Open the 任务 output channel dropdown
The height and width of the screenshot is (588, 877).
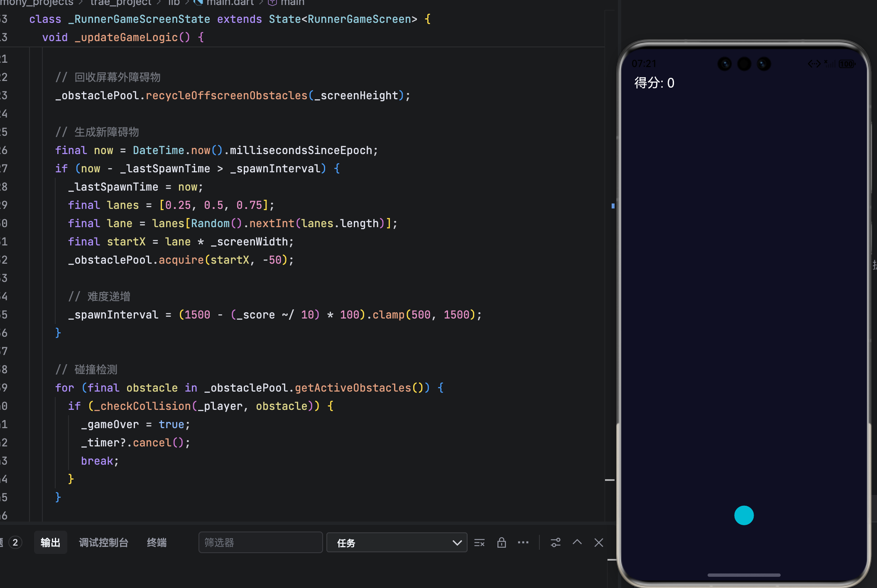397,543
